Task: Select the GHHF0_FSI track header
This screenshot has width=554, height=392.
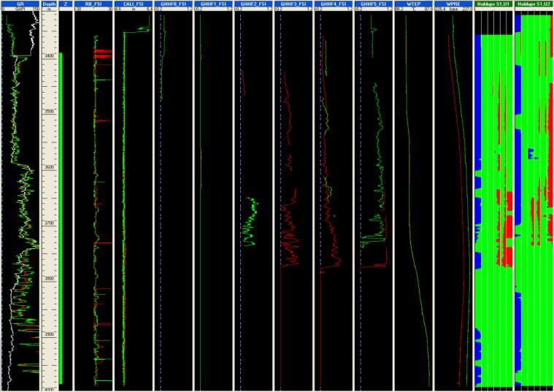Action: click(x=172, y=4)
